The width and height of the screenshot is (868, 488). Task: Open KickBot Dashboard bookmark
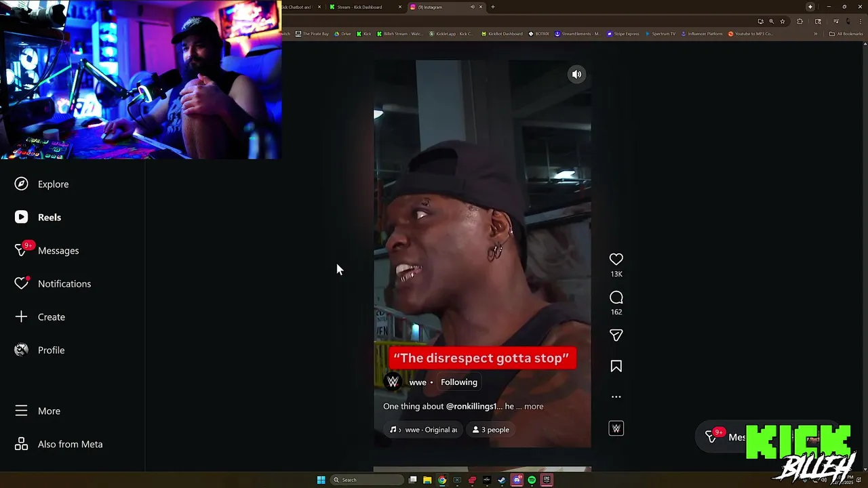tap(502, 34)
